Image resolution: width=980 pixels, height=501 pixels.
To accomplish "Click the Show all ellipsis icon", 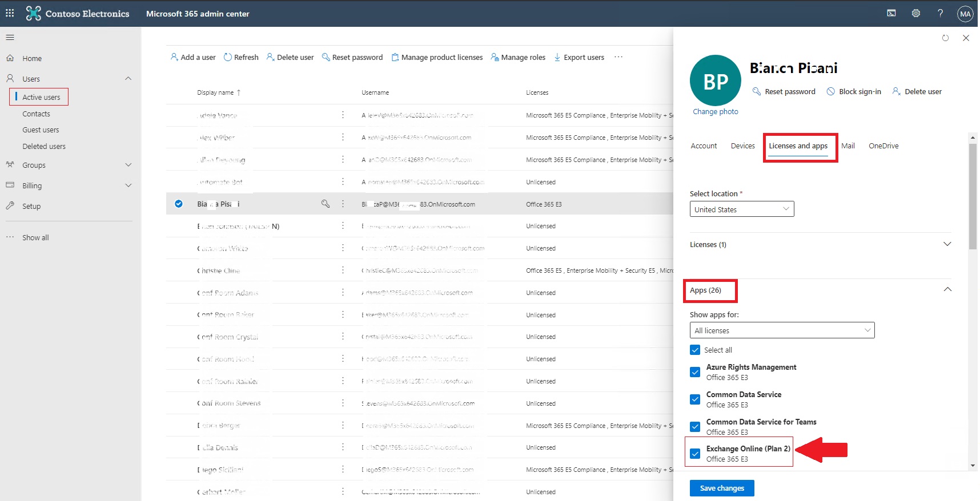I will pyautogui.click(x=10, y=237).
